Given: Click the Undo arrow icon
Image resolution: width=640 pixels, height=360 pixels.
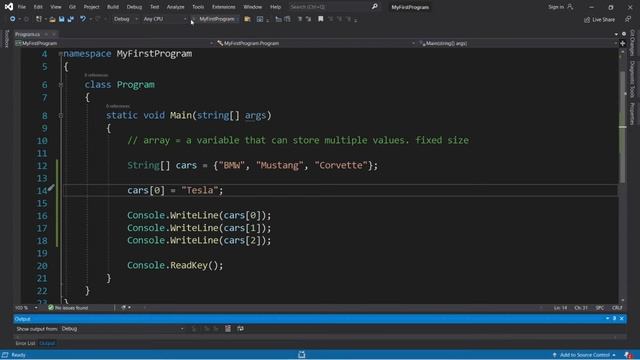Looking at the screenshot, I should point(83,19).
